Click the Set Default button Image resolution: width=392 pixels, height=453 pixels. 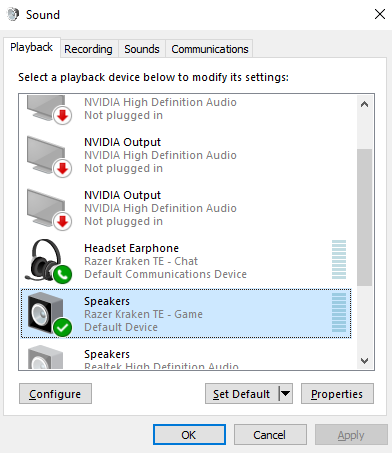[x=242, y=394]
